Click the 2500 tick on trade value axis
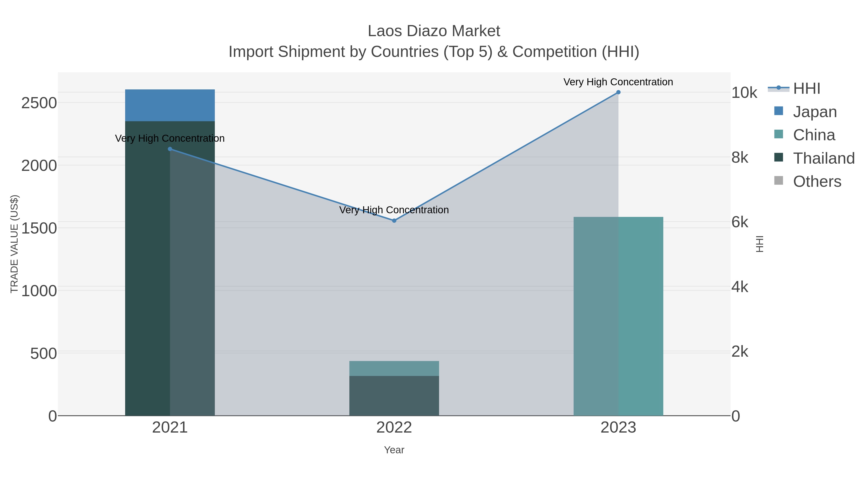 click(39, 103)
